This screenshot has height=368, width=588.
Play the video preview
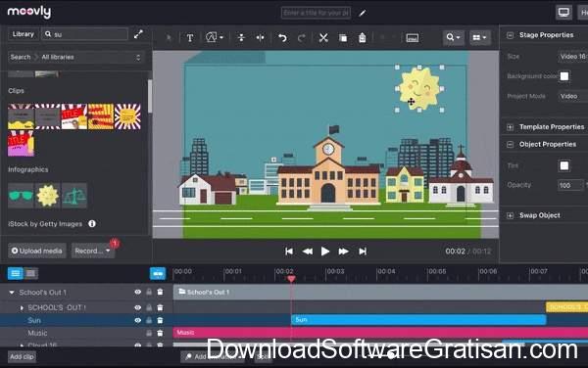pyautogui.click(x=325, y=252)
